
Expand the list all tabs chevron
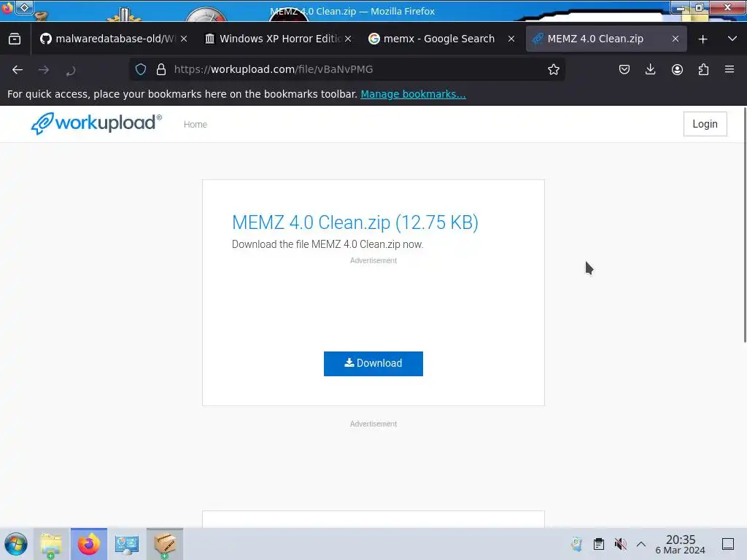(732, 39)
